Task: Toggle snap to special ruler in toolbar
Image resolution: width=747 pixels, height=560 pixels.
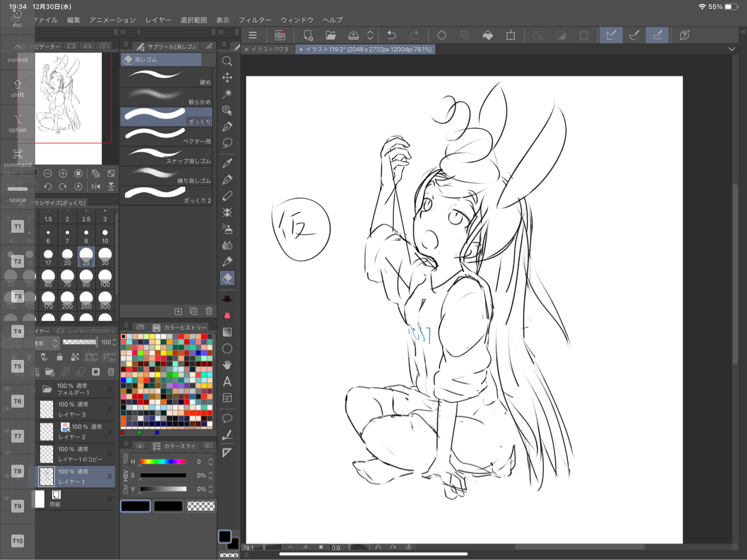Action: coord(634,35)
